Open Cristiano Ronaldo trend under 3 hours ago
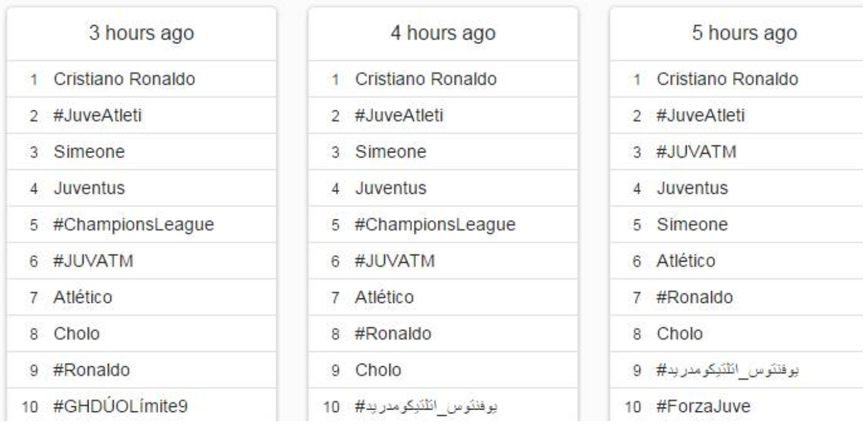This screenshot has height=425, width=868. click(125, 79)
